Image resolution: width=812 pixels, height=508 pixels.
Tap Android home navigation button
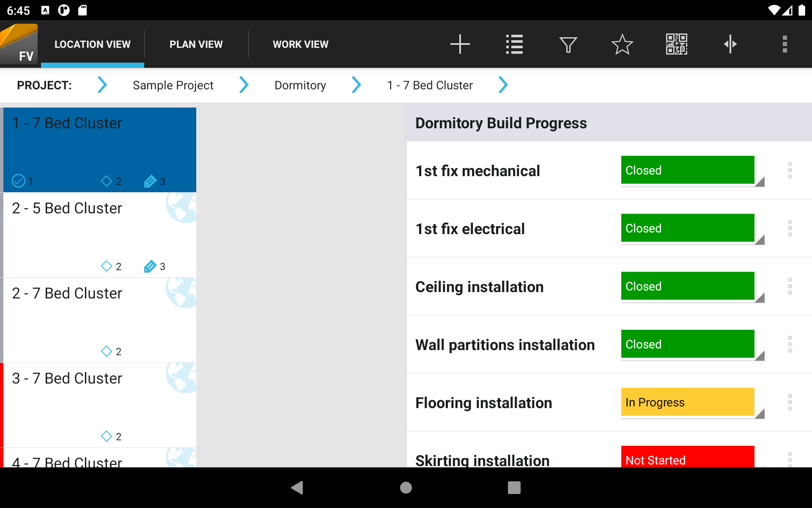[x=406, y=488]
